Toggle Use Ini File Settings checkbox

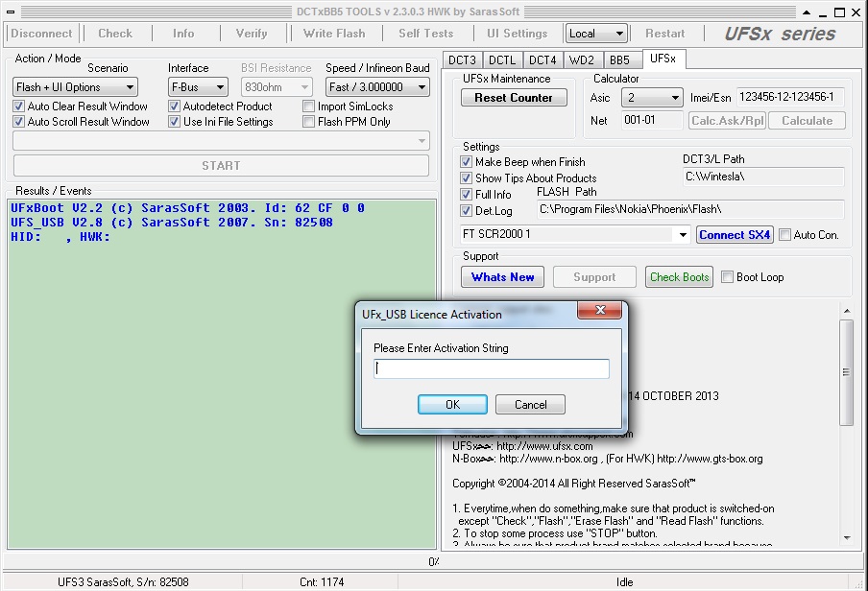click(175, 122)
